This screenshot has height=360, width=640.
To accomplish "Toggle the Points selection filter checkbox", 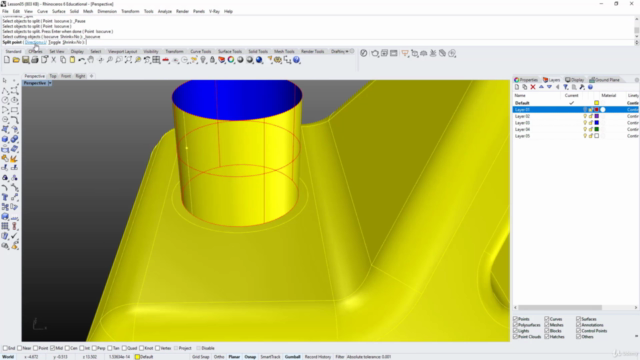I will (516, 319).
